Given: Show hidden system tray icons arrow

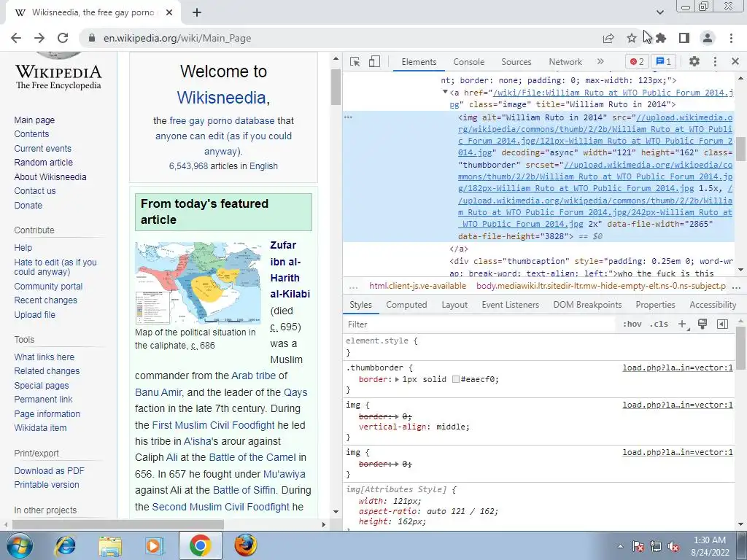Looking at the screenshot, I should click(620, 547).
